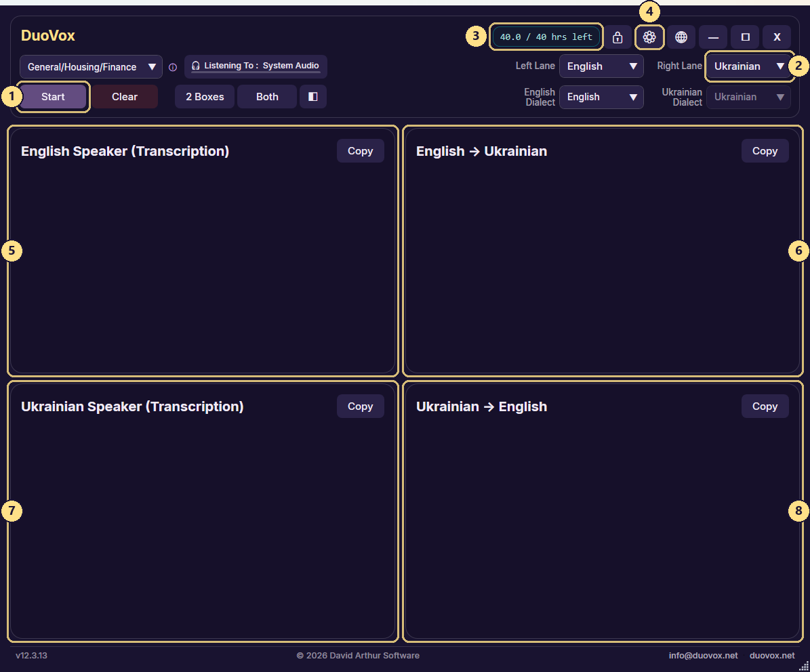Toggle the Both lanes button

point(267,96)
